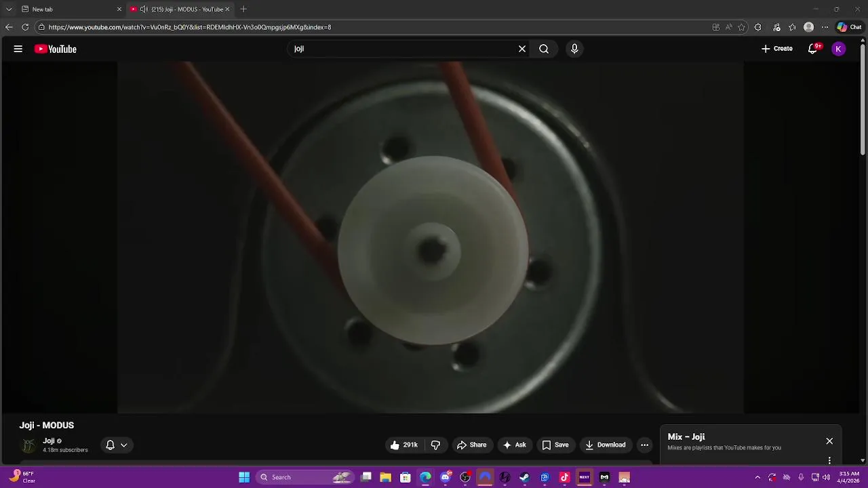
Task: Open File Explorer from taskbar
Action: 385,477
